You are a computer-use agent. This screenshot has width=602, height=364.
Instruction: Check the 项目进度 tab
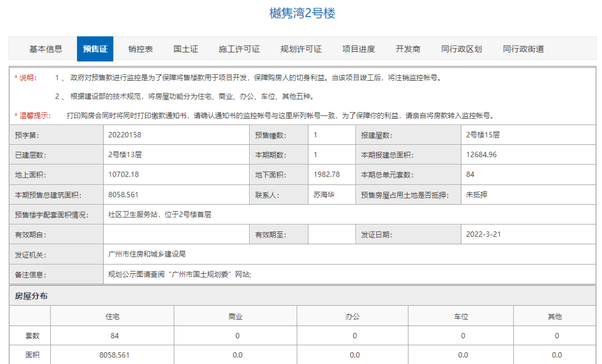pyautogui.click(x=358, y=48)
